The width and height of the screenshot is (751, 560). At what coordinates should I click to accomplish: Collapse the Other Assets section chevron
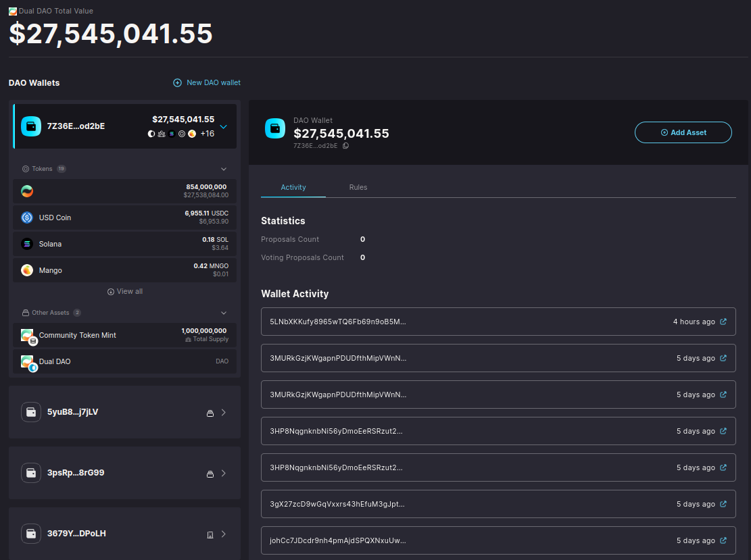(224, 313)
